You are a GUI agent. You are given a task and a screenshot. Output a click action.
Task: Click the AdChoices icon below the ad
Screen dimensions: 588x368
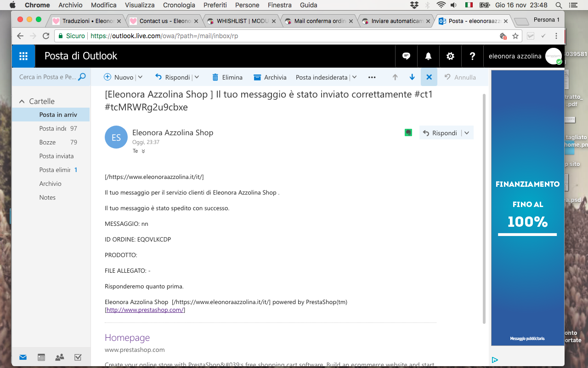[x=495, y=360]
